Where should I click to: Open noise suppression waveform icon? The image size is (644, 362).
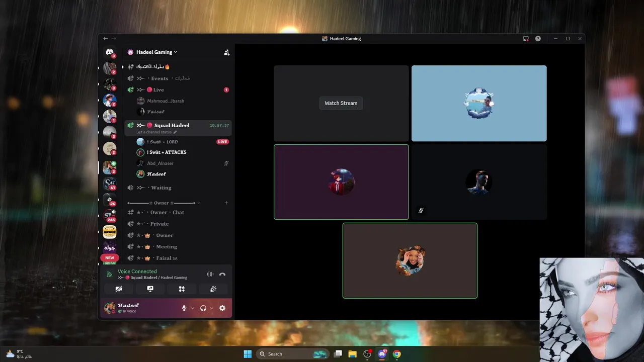(x=210, y=274)
